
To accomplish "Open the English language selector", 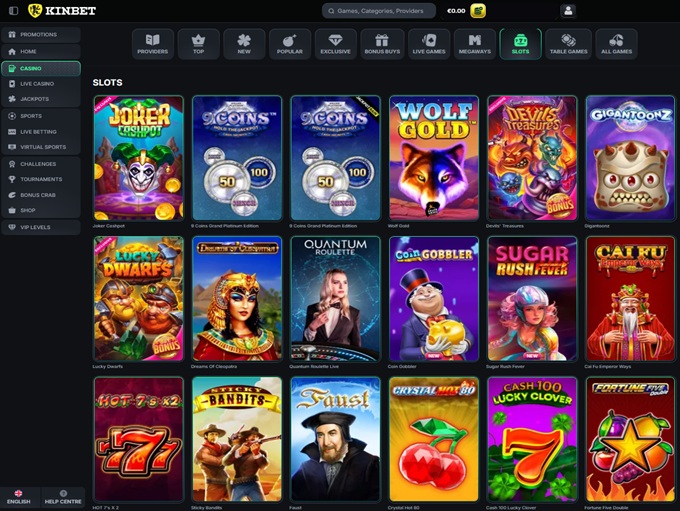I will tap(19, 497).
